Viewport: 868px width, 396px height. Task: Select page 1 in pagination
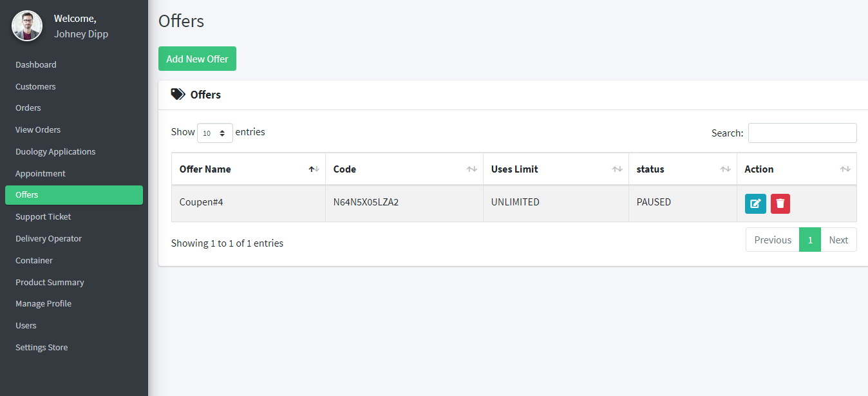810,240
